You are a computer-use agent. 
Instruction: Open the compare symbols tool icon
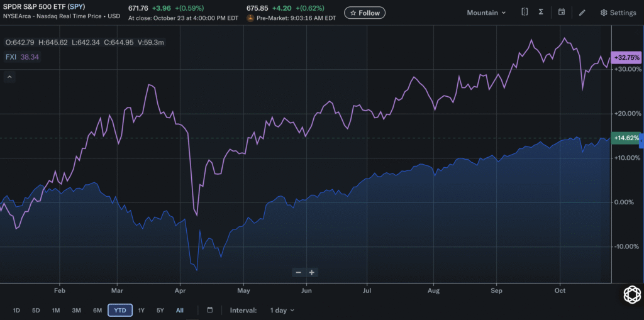[525, 13]
